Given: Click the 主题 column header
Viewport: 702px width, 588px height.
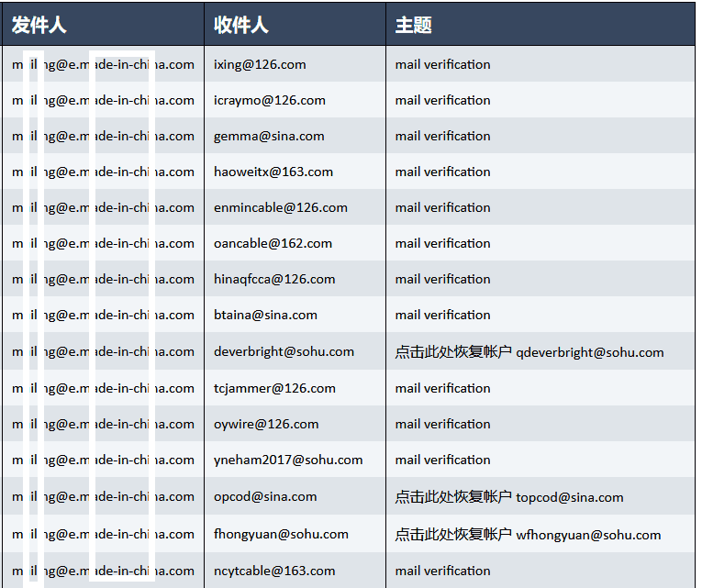Looking at the screenshot, I should tap(413, 25).
